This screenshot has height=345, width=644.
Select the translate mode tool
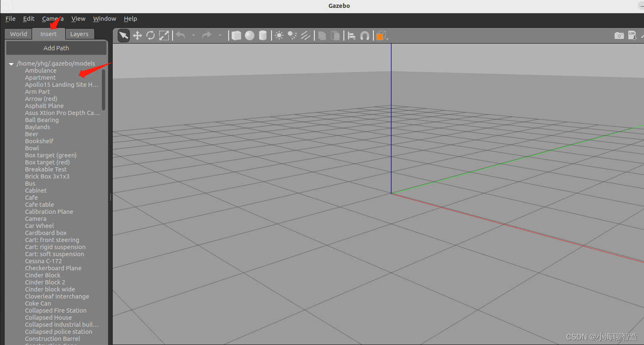(137, 36)
